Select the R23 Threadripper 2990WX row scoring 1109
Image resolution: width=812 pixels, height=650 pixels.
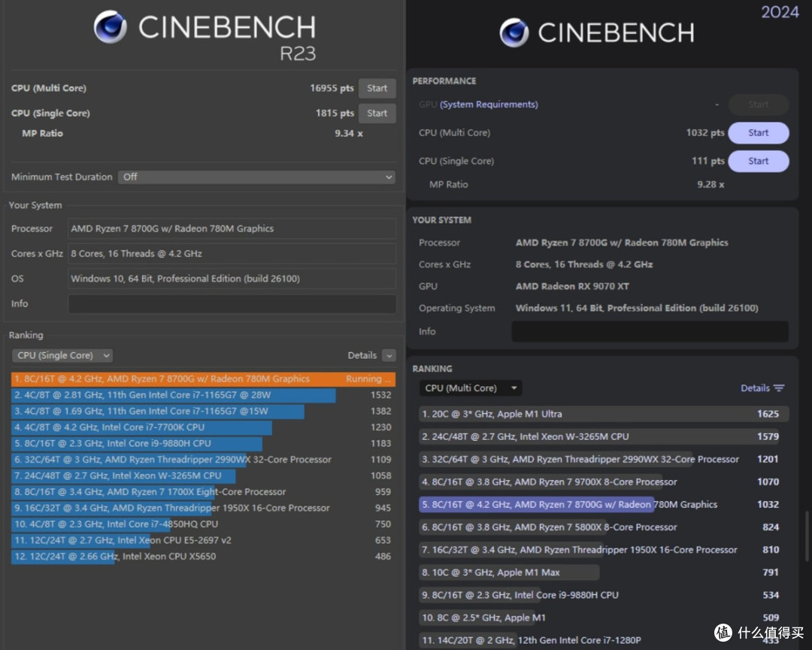coord(203,459)
